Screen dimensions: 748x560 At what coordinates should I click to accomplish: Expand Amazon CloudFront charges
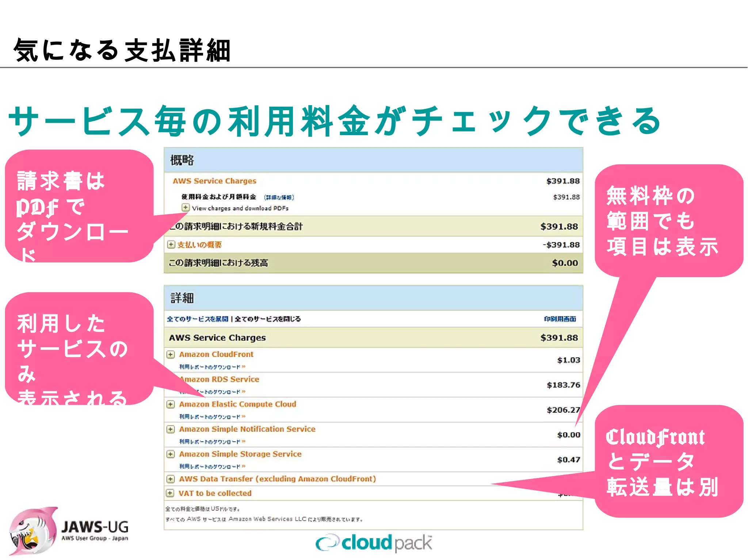pyautogui.click(x=171, y=354)
